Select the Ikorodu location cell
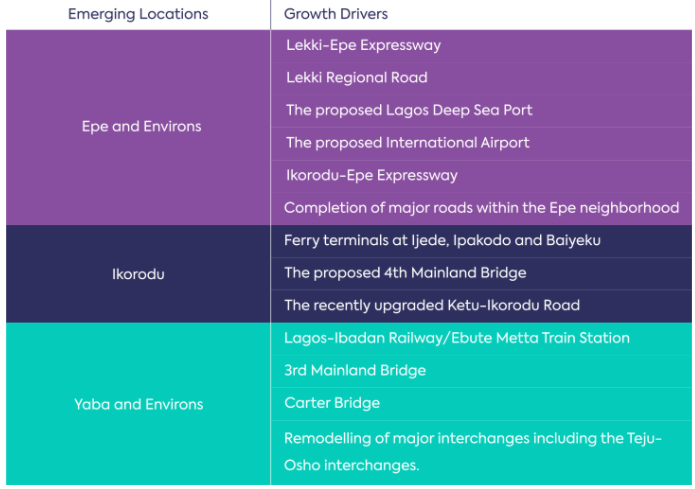This screenshot has height=489, width=695. 138,273
